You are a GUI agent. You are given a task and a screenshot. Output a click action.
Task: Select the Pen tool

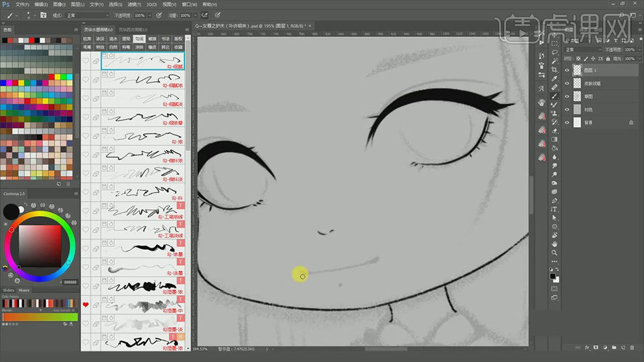(554, 201)
